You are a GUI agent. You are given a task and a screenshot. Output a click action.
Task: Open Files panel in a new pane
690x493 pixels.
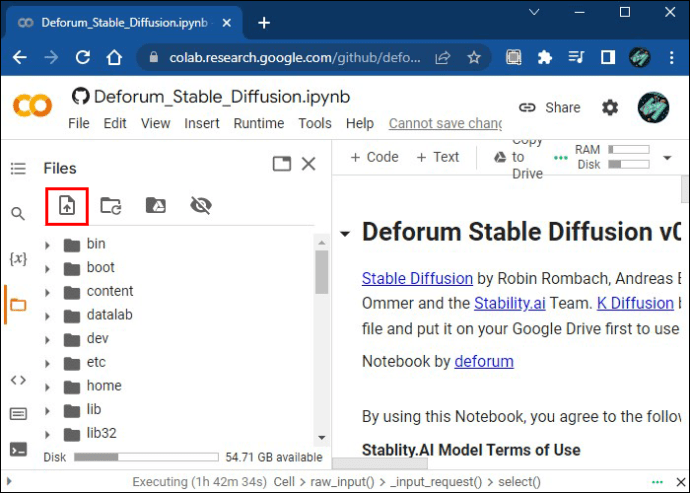pyautogui.click(x=282, y=163)
